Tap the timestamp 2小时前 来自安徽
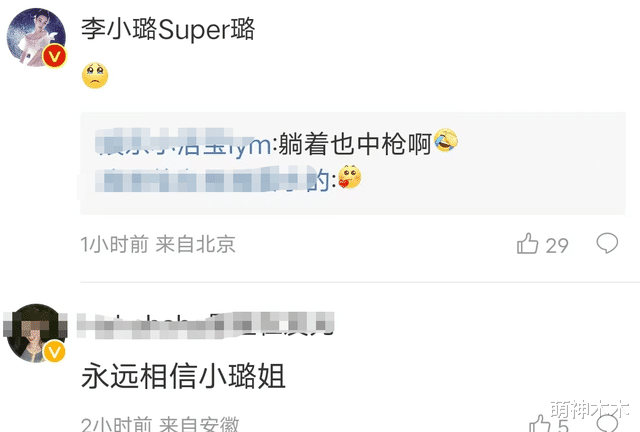The width and height of the screenshot is (640, 432). coord(160,424)
